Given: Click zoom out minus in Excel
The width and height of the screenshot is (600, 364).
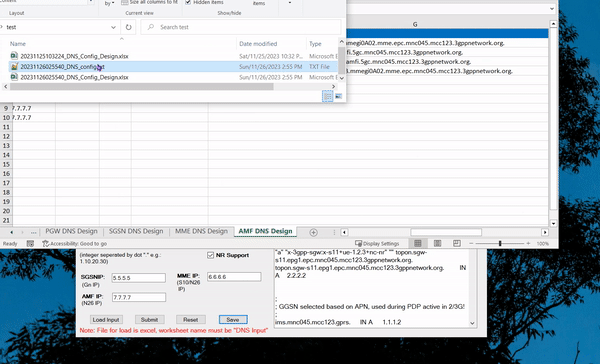Looking at the screenshot, I should point(471,243).
